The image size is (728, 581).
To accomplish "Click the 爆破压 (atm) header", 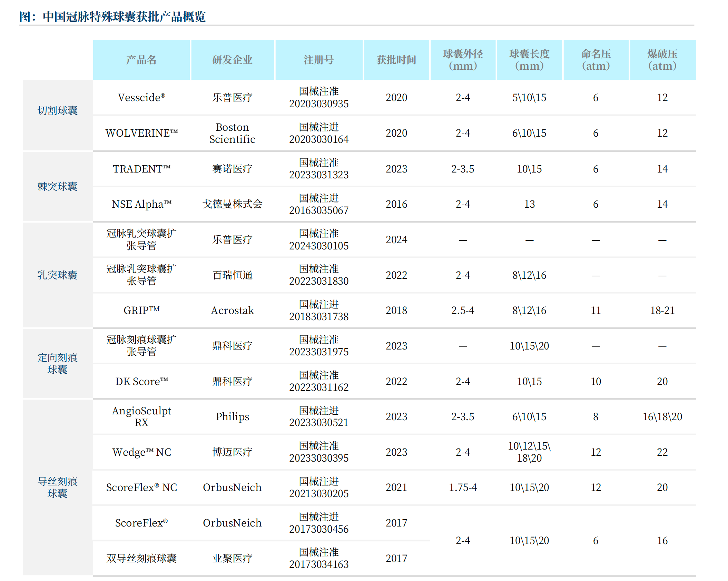I will (x=662, y=60).
